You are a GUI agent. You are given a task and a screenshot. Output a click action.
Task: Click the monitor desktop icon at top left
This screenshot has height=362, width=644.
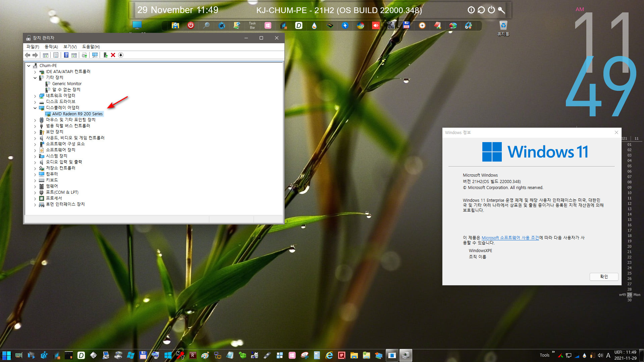pyautogui.click(x=137, y=25)
